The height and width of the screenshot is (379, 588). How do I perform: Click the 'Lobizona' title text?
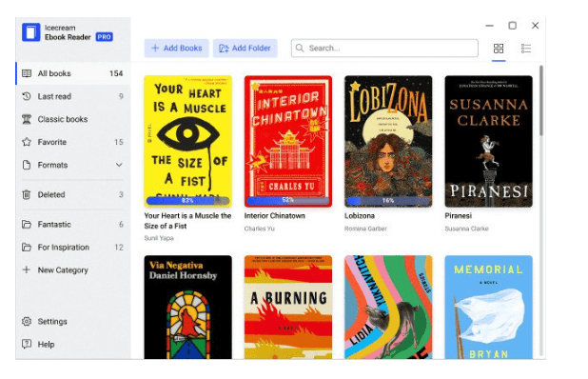[x=360, y=216]
